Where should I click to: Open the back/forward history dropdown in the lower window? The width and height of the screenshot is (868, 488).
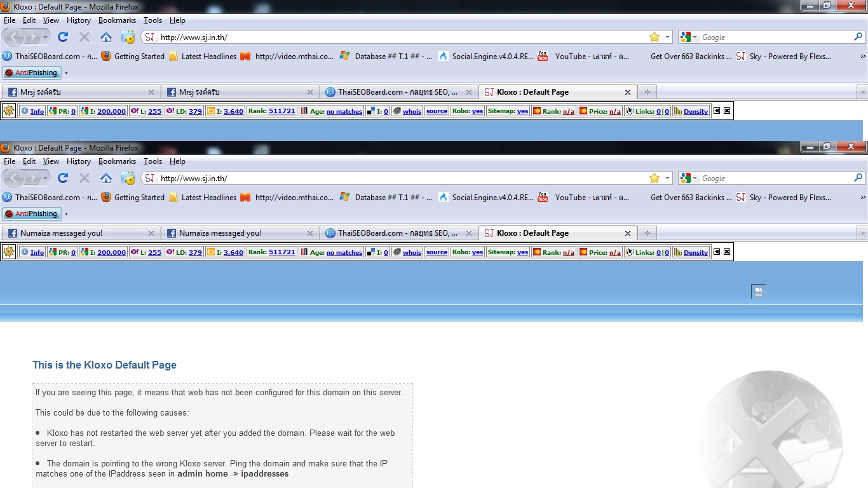46,179
